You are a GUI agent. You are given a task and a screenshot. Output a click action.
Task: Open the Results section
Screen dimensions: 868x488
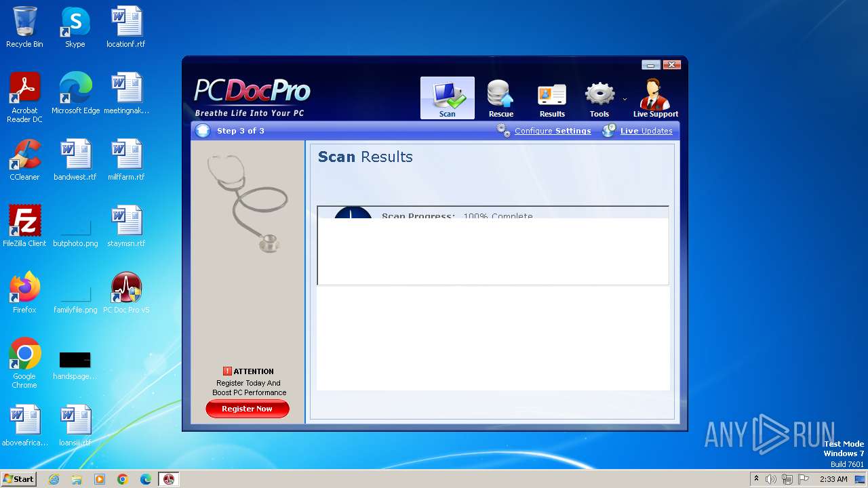point(552,98)
